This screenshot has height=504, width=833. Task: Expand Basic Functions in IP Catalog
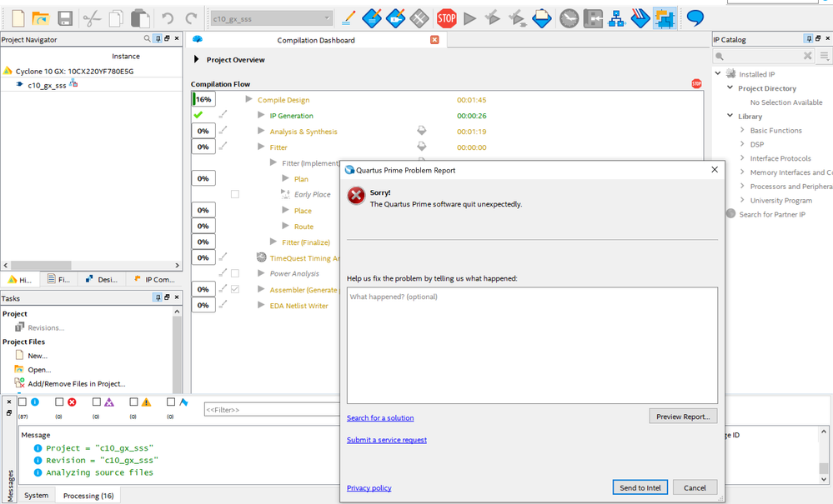click(x=742, y=129)
